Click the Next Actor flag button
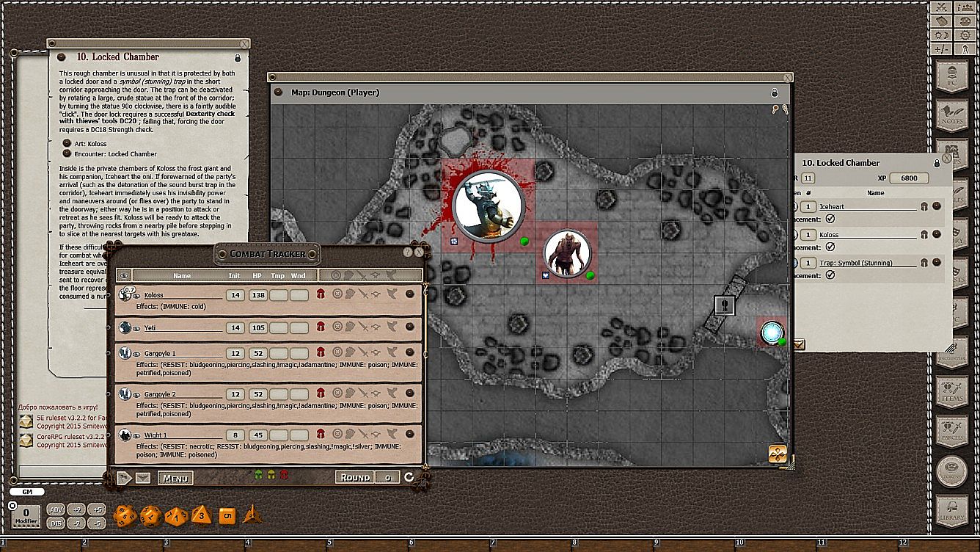 tap(125, 478)
